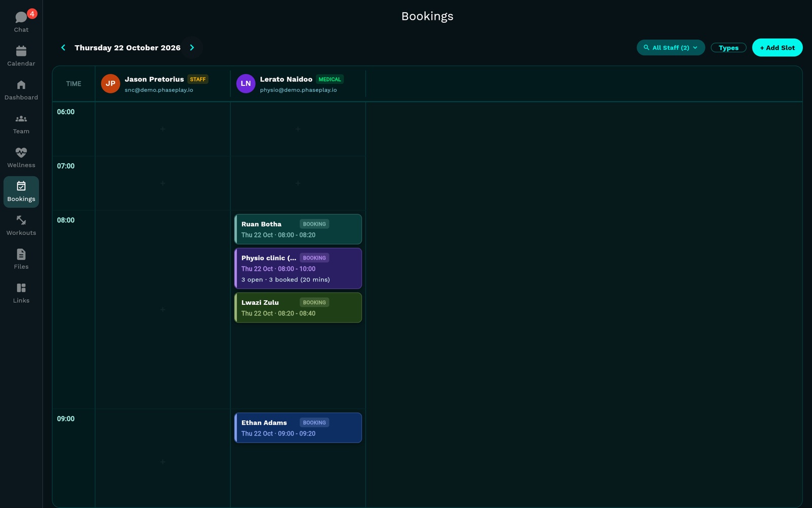
Task: Expand the All Staff (2) dropdown
Action: point(670,48)
